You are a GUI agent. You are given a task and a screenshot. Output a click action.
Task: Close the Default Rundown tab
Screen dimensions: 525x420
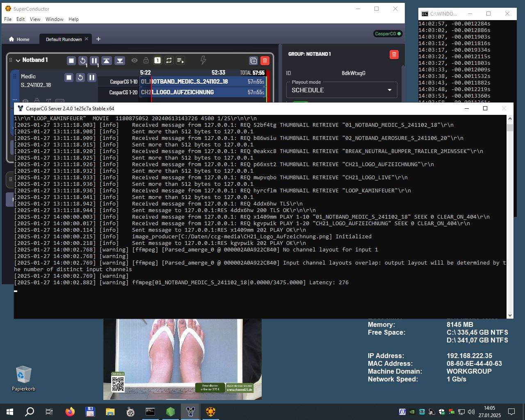(x=87, y=39)
